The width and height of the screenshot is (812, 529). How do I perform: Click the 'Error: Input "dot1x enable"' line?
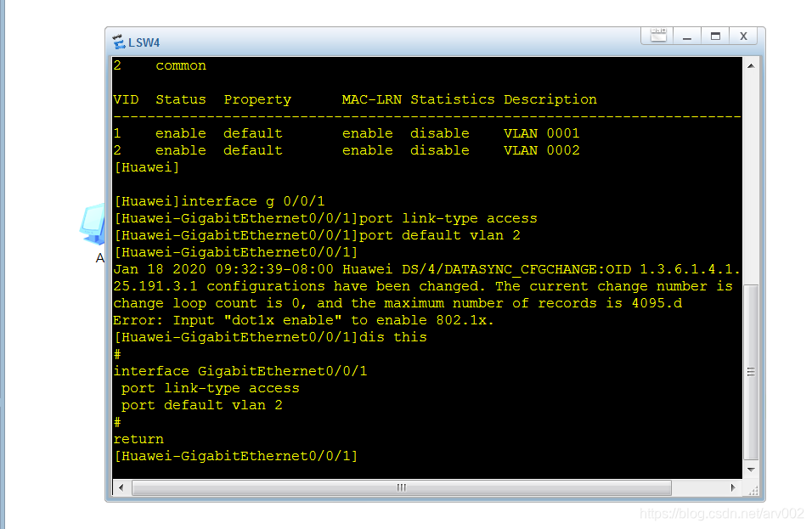pyautogui.click(x=303, y=320)
